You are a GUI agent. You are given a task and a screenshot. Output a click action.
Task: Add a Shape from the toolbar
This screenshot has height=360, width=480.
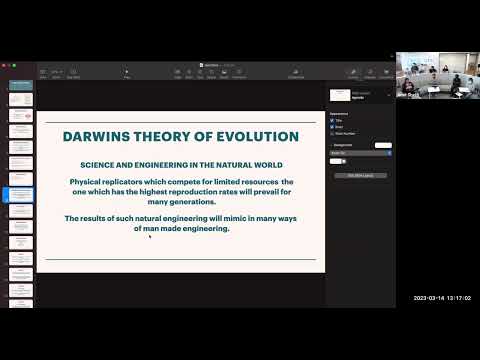point(211,74)
